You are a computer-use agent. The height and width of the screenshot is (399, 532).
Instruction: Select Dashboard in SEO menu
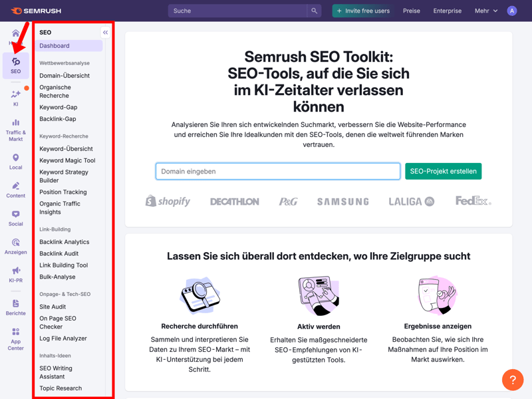pyautogui.click(x=68, y=46)
